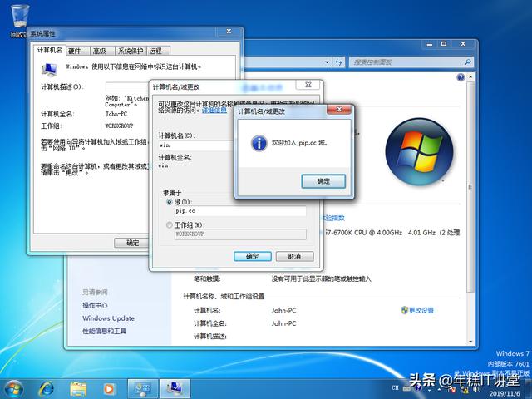The height and width of the screenshot is (399, 532).
Task: Switch to Control Panel taskbar button
Action: tap(143, 389)
